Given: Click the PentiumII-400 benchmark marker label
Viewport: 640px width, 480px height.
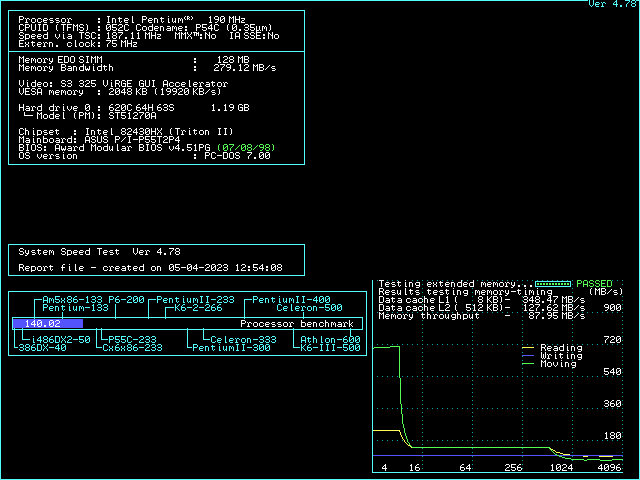Looking at the screenshot, I should point(290,300).
